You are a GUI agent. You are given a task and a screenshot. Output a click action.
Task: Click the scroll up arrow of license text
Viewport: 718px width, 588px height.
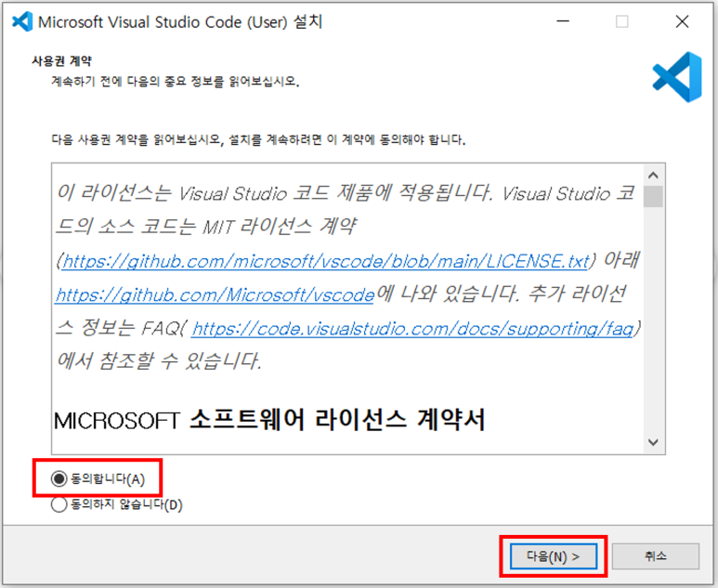[653, 175]
